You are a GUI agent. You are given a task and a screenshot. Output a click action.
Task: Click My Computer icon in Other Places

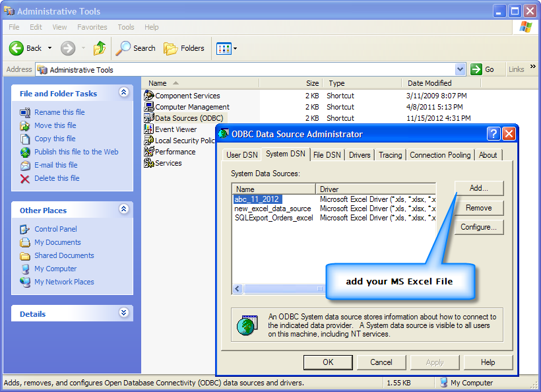pyautogui.click(x=25, y=269)
